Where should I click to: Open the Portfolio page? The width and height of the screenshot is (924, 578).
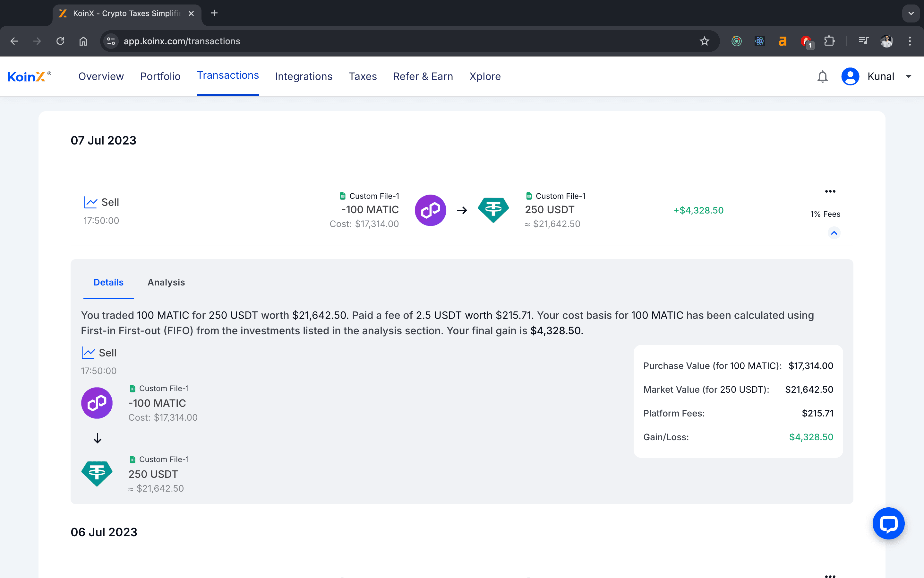coord(160,76)
